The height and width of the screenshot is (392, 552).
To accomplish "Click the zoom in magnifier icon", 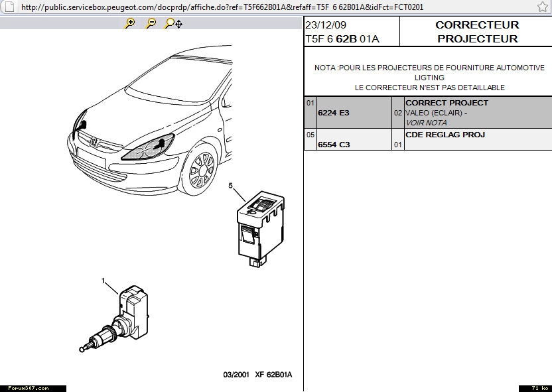I will point(130,23).
